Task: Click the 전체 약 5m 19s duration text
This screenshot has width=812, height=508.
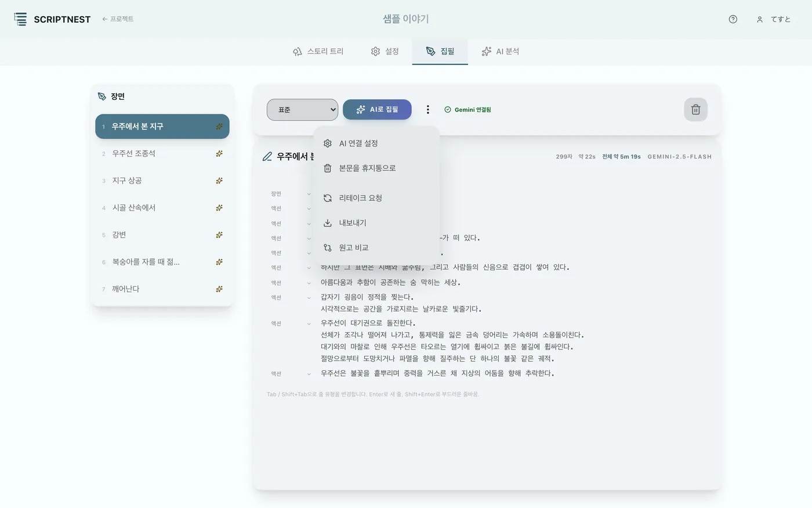Action: tap(621, 157)
